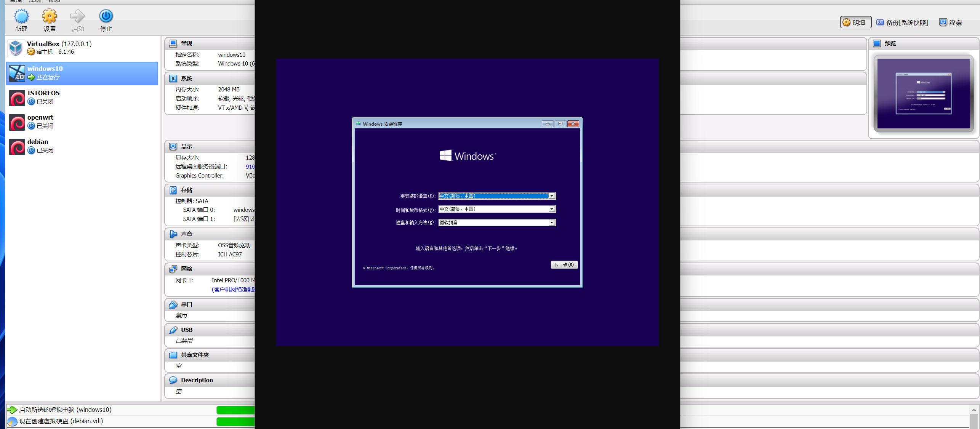The width and height of the screenshot is (980, 429).
Task: Click the 常规 (General) section icon
Action: click(173, 43)
